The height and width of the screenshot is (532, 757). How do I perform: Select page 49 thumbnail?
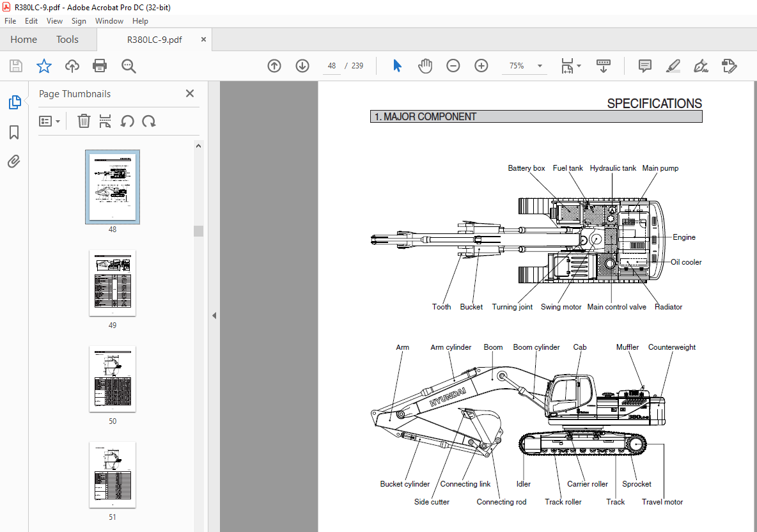(x=113, y=283)
